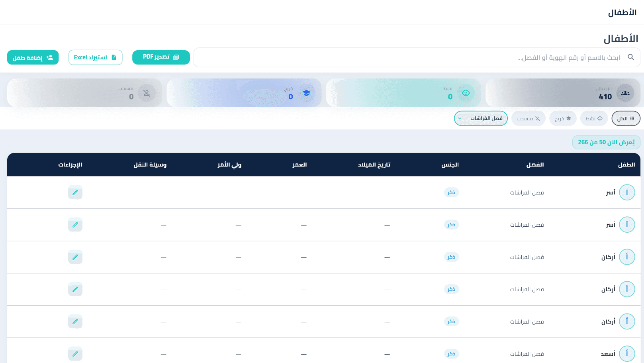This screenshot has width=644, height=363.
Task: Click the ذكر gender badge in أسعد row
Action: click(451, 354)
